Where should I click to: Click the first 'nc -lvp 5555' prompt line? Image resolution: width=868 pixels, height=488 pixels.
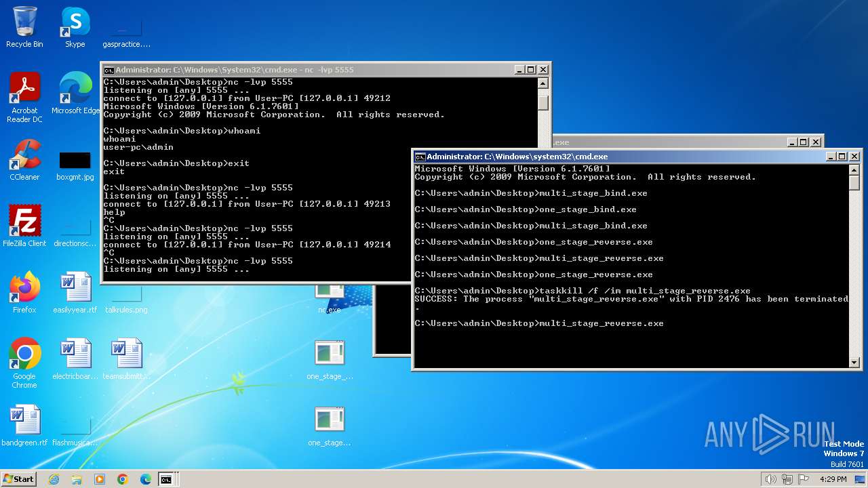pos(198,82)
